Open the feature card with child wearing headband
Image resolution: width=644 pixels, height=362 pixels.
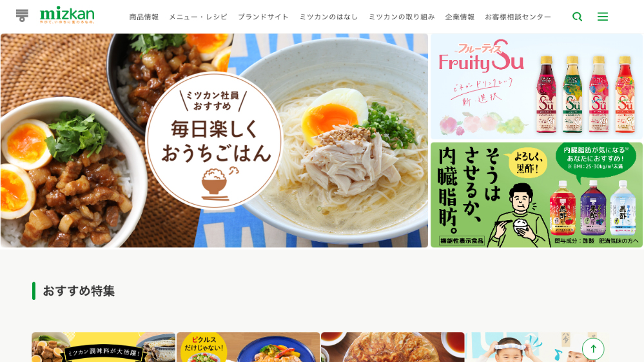(x=537, y=347)
